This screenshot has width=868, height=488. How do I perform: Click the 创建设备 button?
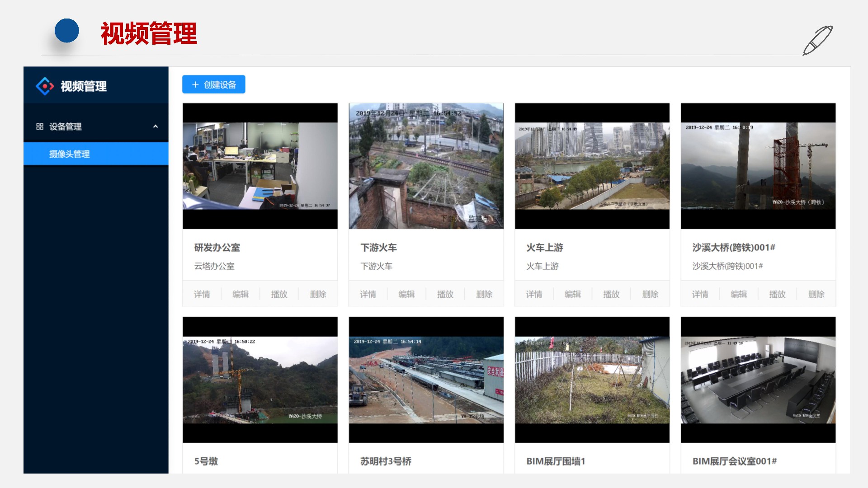[x=214, y=84]
